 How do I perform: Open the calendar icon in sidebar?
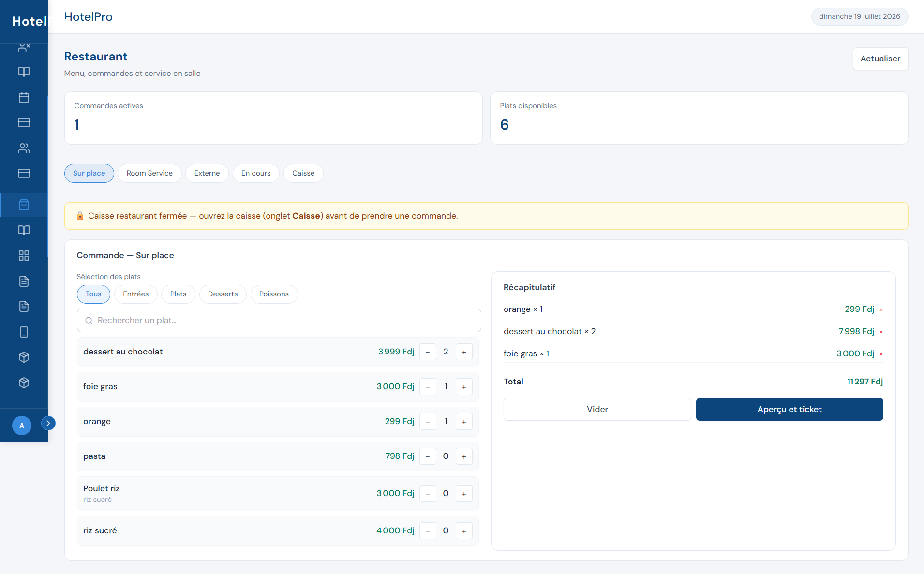click(x=24, y=97)
